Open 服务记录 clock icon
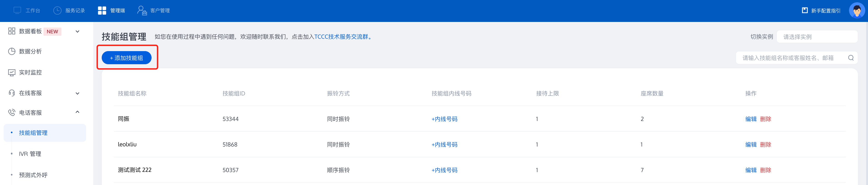Viewport: 868px width, 185px height. [57, 10]
